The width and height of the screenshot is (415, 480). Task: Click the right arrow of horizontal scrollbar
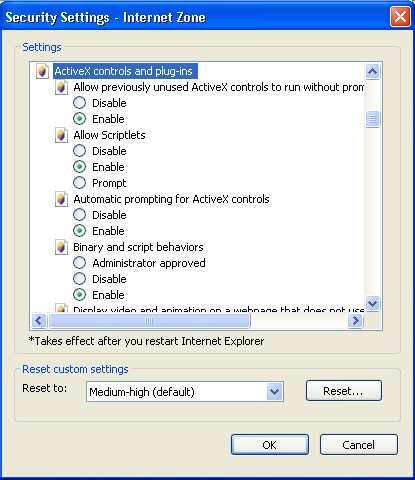pos(355,321)
